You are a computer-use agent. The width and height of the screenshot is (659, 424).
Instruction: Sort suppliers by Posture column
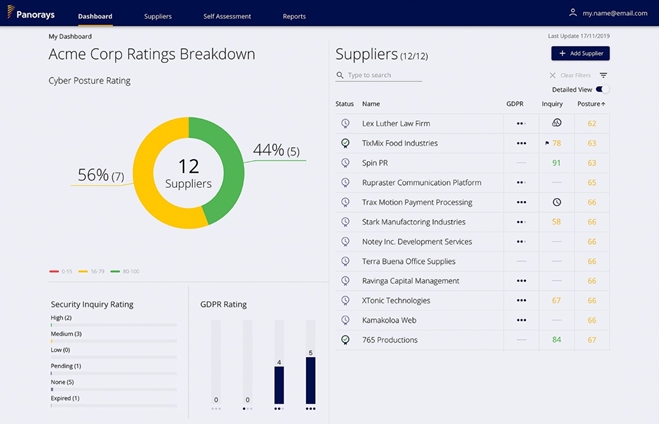tap(591, 104)
